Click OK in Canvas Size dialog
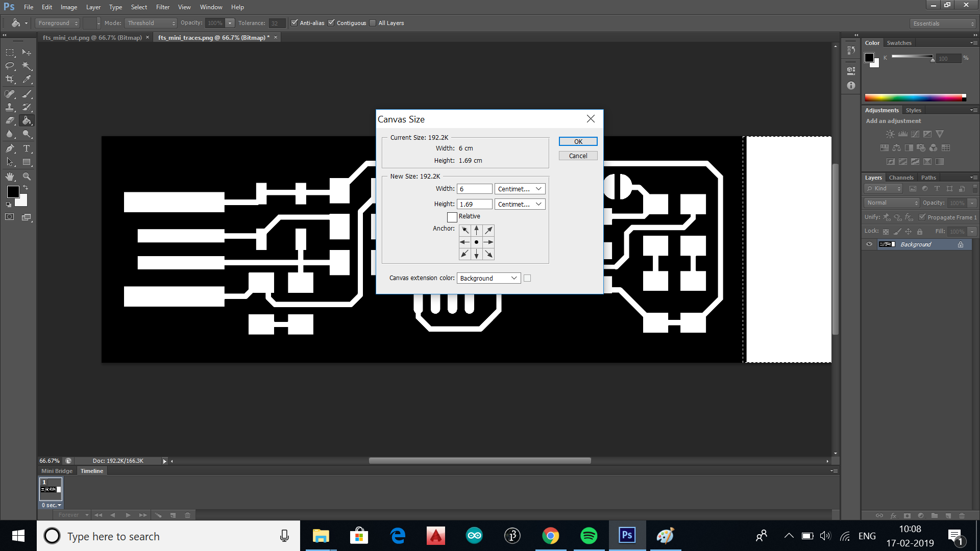 [578, 142]
